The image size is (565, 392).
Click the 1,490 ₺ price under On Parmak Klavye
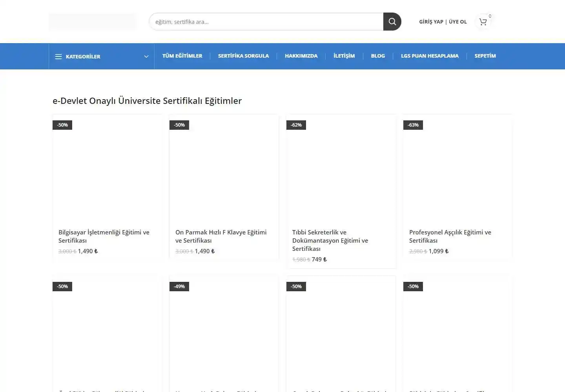click(205, 251)
